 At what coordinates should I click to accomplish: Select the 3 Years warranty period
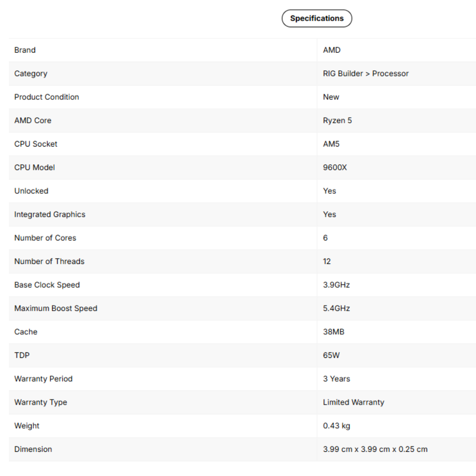(x=336, y=379)
